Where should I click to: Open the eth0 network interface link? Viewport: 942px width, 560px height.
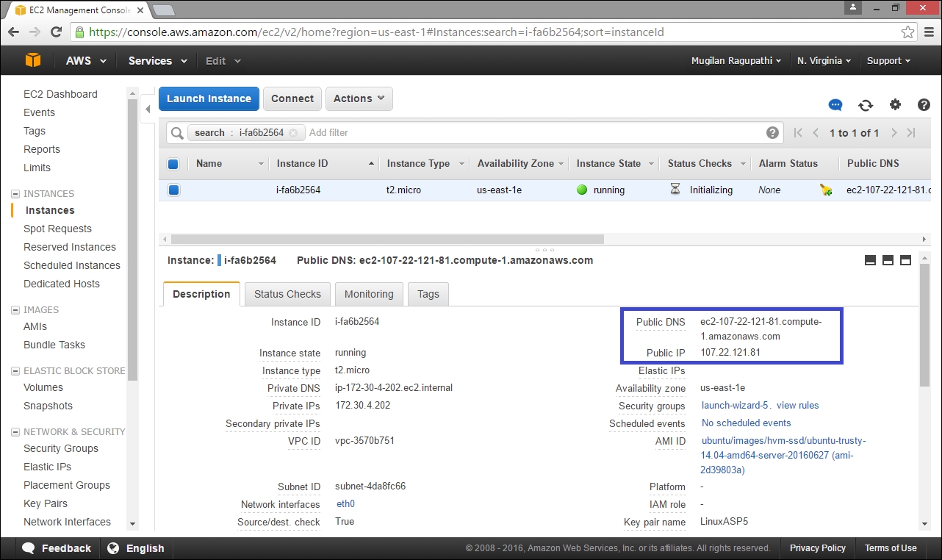pyautogui.click(x=345, y=504)
